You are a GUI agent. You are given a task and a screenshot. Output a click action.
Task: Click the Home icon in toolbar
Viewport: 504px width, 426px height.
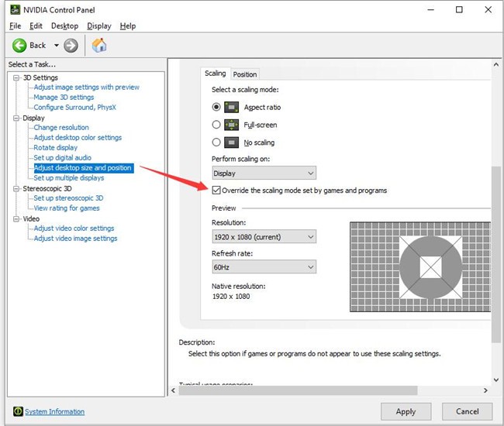(99, 46)
